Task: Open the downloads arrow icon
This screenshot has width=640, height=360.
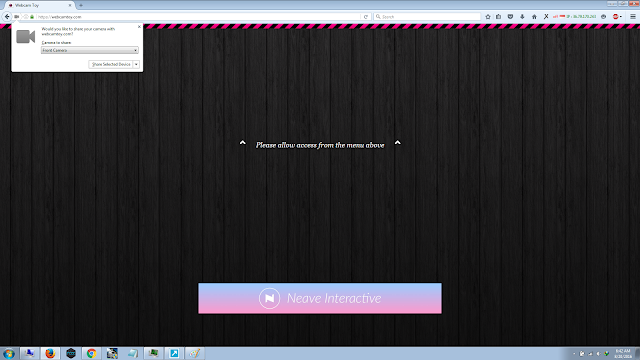Action: pos(522,17)
